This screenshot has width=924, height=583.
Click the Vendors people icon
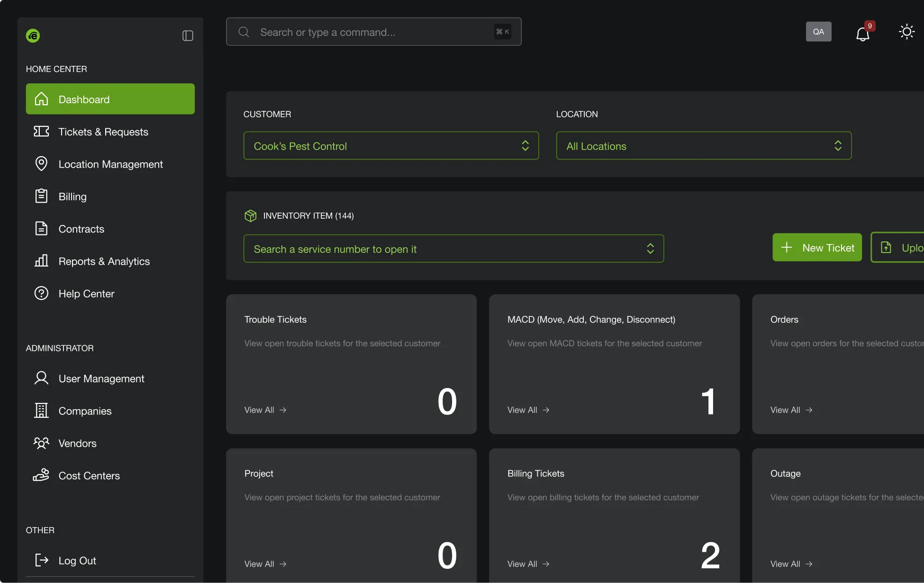tap(41, 443)
